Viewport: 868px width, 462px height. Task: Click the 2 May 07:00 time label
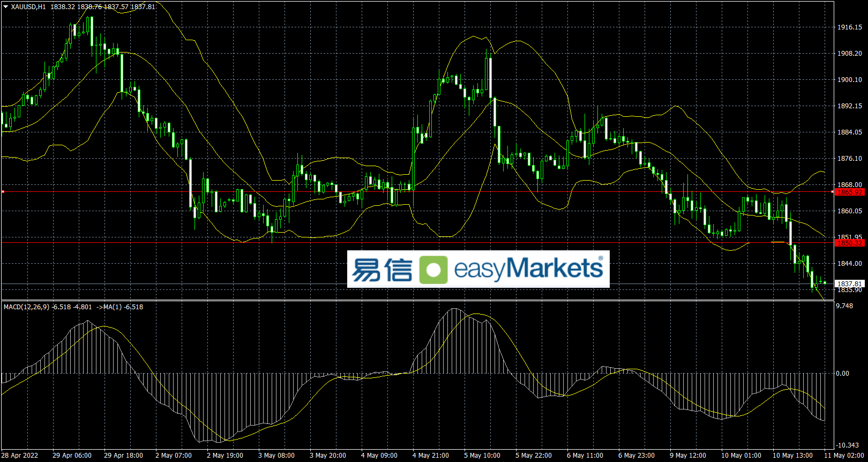[174, 456]
